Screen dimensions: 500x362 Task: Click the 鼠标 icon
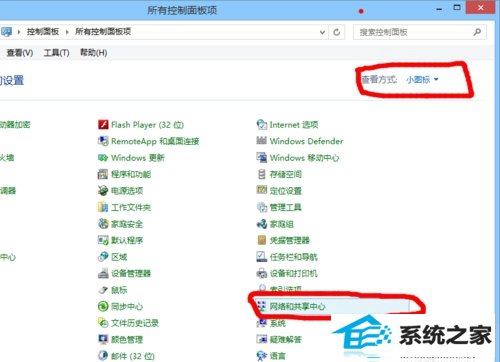pyautogui.click(x=103, y=290)
